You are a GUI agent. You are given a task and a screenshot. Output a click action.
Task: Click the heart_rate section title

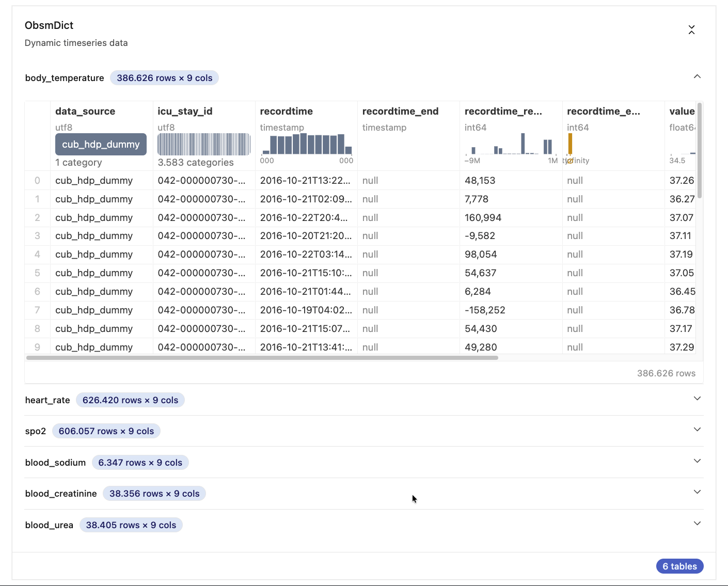[48, 400]
